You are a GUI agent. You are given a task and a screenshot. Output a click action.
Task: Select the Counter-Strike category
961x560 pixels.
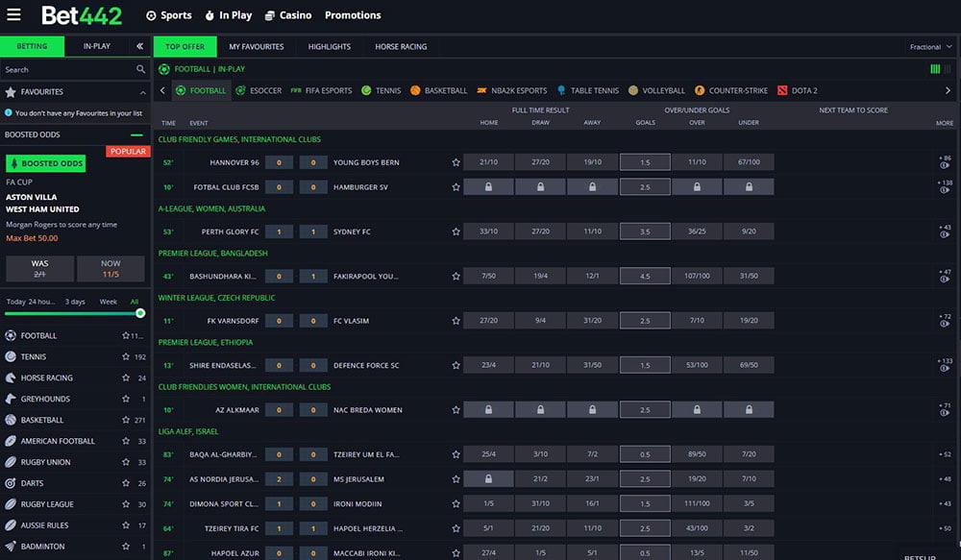tap(730, 90)
